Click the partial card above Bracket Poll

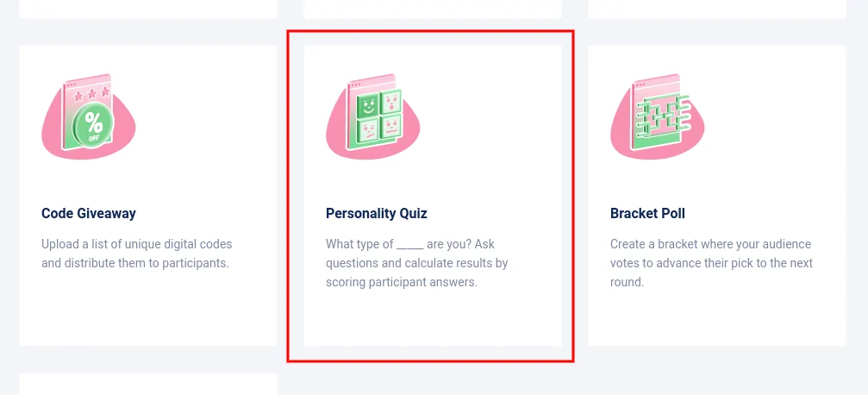pos(717,9)
